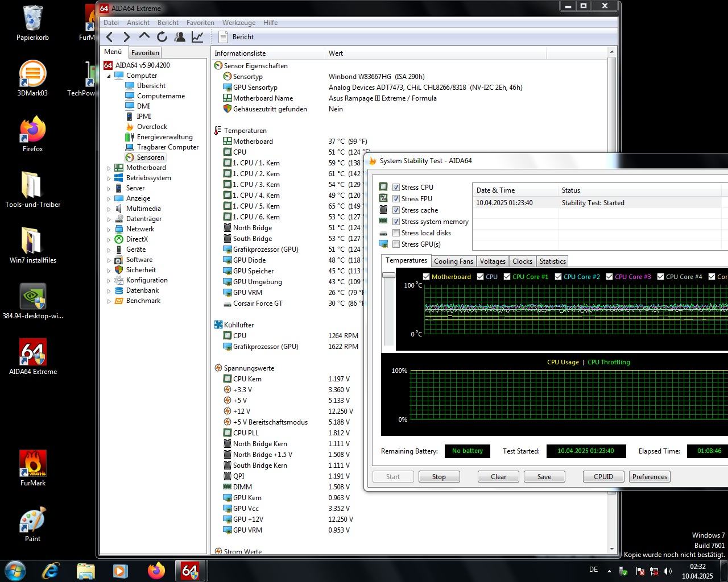728x582 pixels.
Task: Go back with the AIDA64 back arrow
Action: (110, 37)
